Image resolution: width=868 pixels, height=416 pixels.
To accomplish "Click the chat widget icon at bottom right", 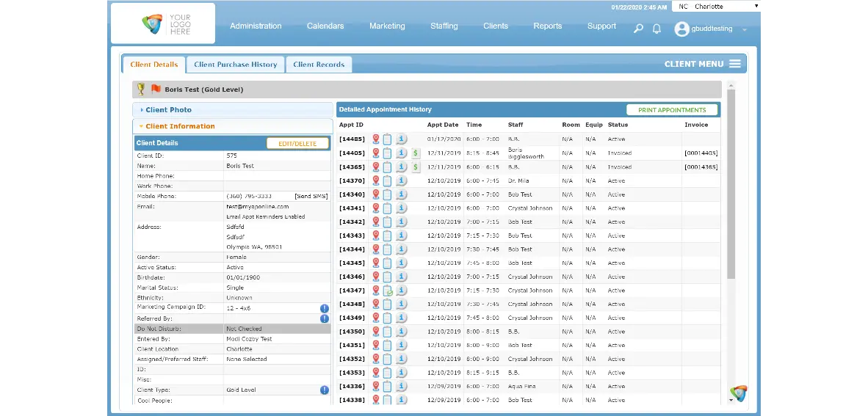I will pyautogui.click(x=739, y=393).
